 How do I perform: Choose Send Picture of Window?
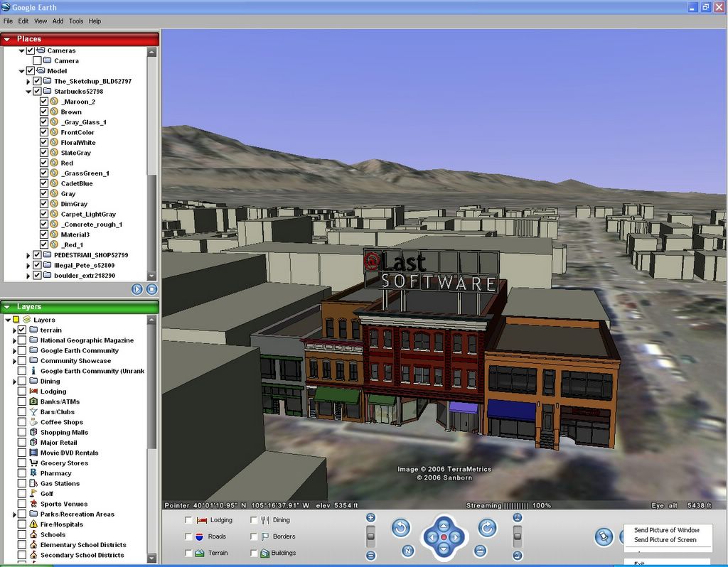tap(667, 530)
